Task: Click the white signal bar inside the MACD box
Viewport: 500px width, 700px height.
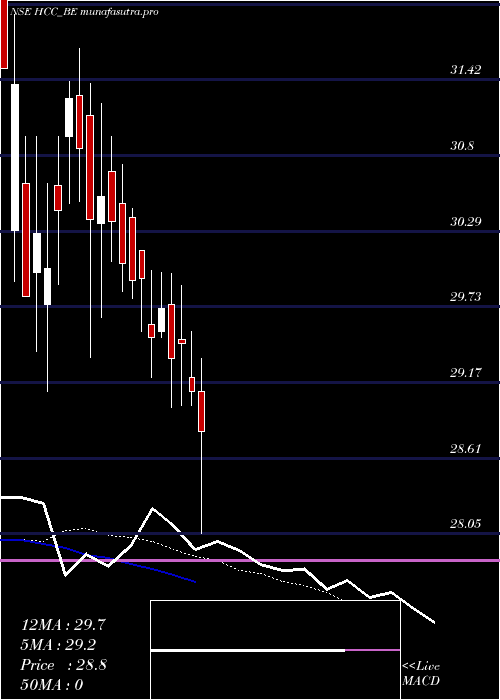Action: [x=248, y=651]
